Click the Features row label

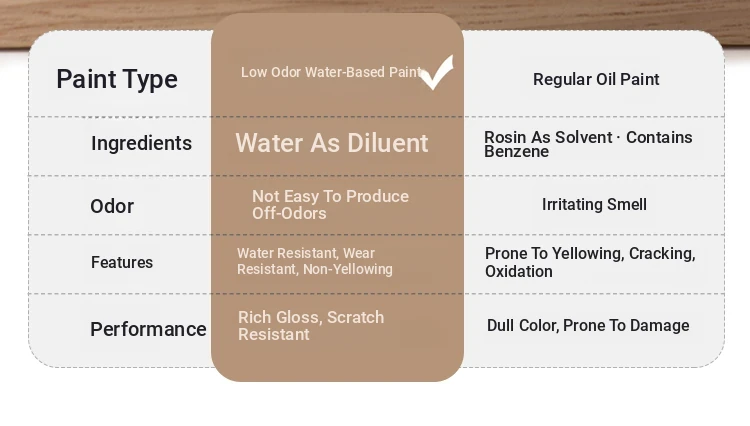[x=122, y=262]
